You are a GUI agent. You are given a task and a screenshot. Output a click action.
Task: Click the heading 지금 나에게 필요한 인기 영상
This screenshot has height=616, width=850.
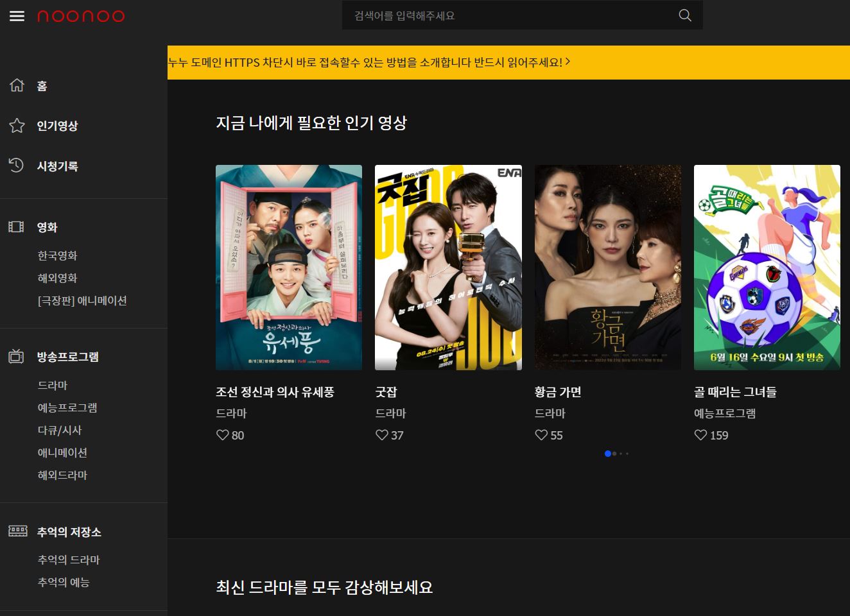[311, 123]
